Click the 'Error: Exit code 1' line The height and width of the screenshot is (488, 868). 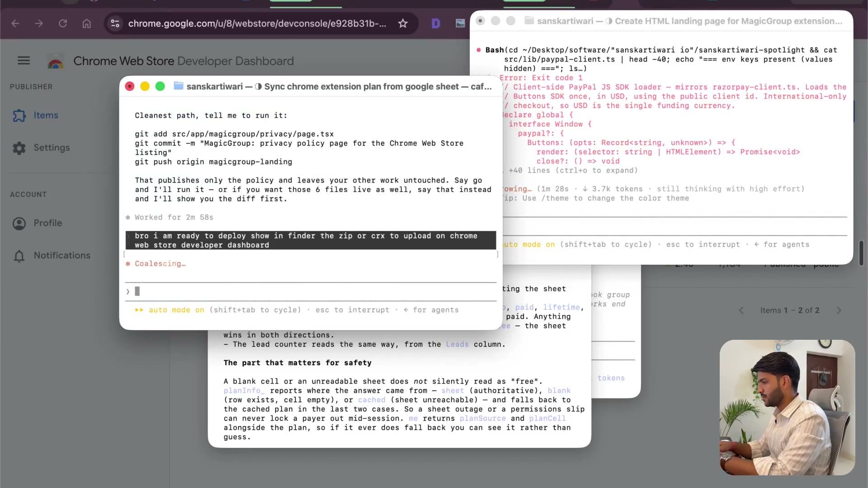click(541, 78)
